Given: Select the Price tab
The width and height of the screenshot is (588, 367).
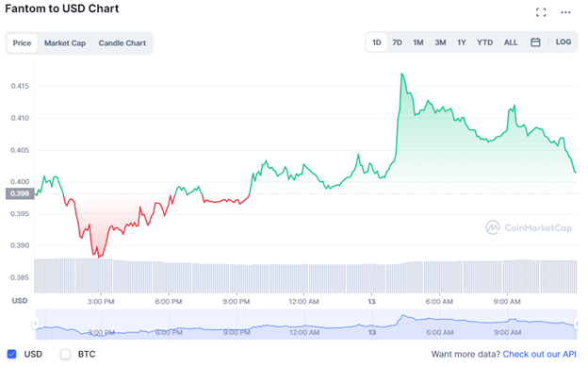Looking at the screenshot, I should tap(22, 43).
